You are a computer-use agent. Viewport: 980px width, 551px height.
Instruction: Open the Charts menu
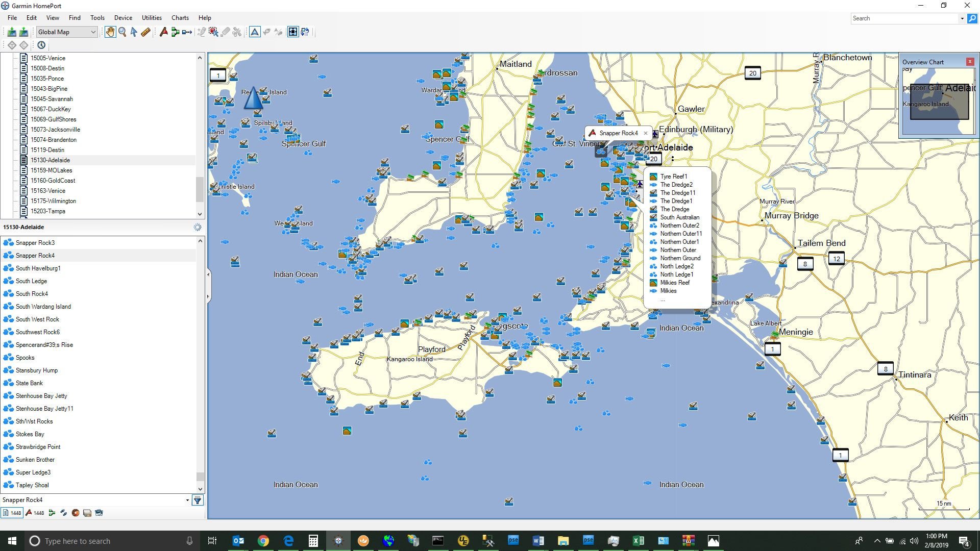pyautogui.click(x=180, y=17)
